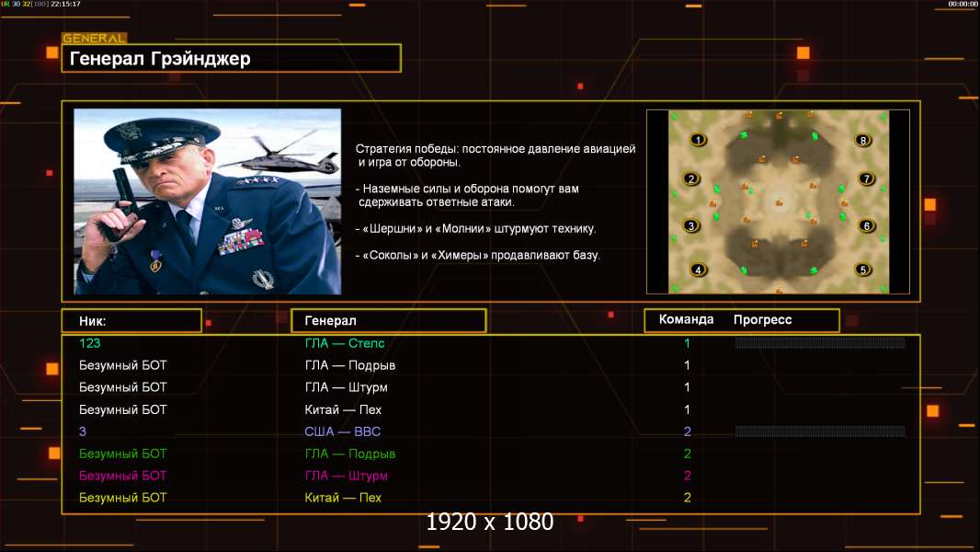
Task: Click "ГЛА — Стелс" general entry
Action: pos(345,343)
